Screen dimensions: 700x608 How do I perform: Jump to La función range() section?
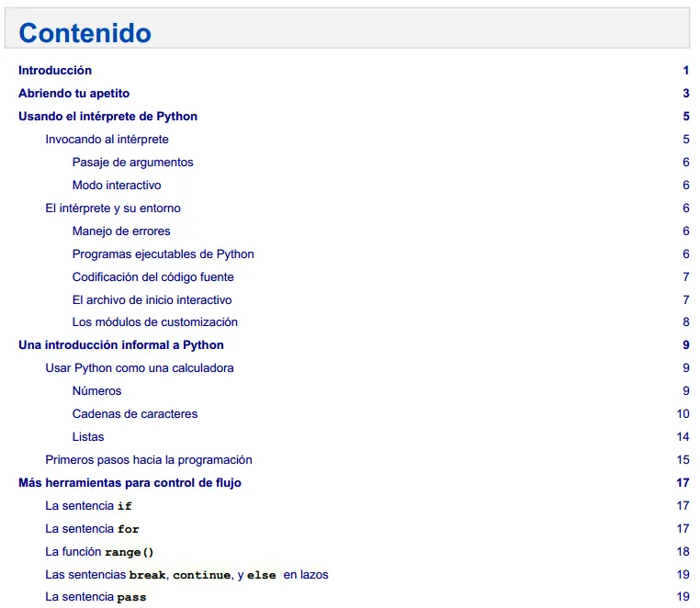pos(99,552)
